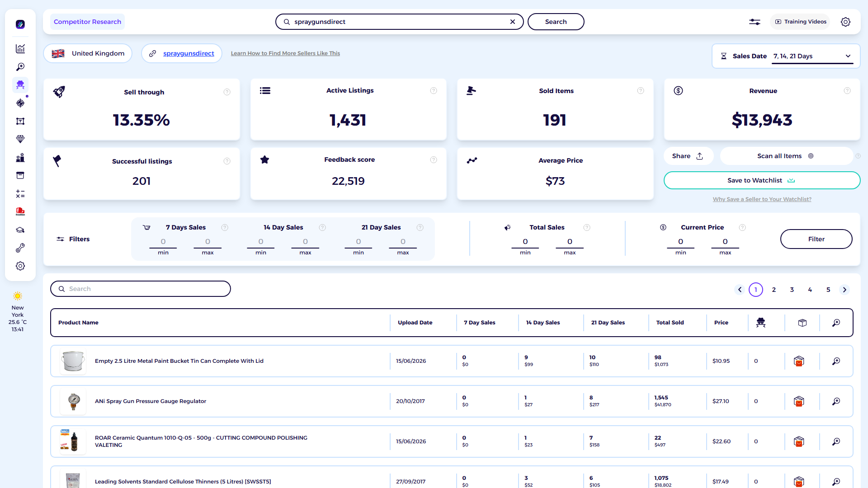Show help for Revenue card

[847, 91]
